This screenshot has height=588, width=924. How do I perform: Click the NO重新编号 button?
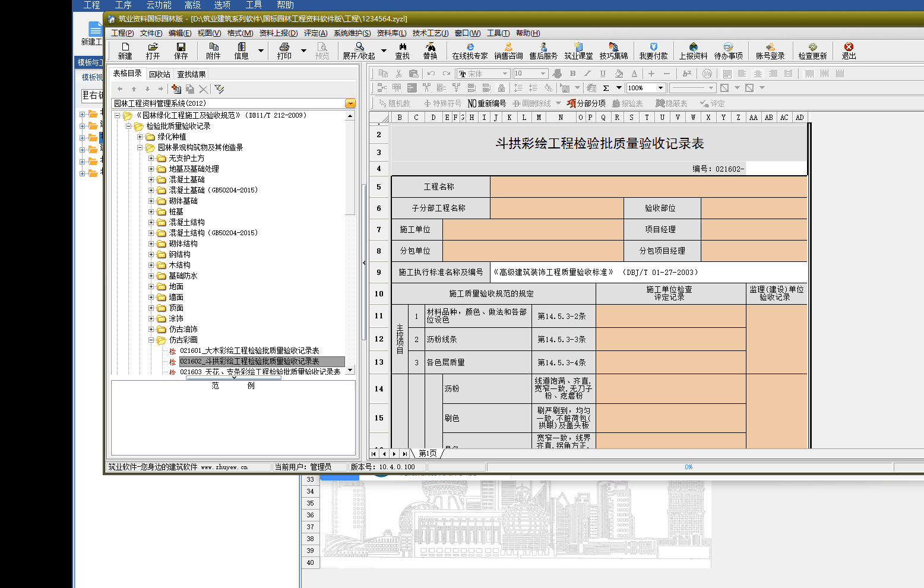[487, 103]
